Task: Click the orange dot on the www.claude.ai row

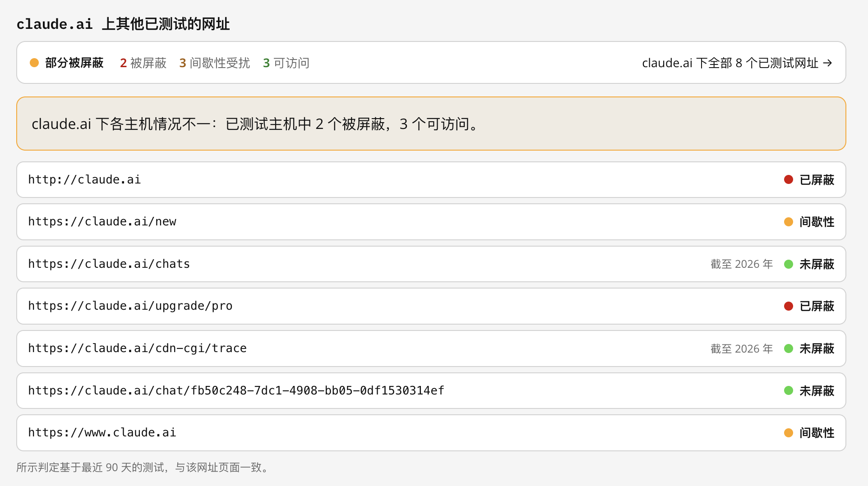Action: coord(789,433)
